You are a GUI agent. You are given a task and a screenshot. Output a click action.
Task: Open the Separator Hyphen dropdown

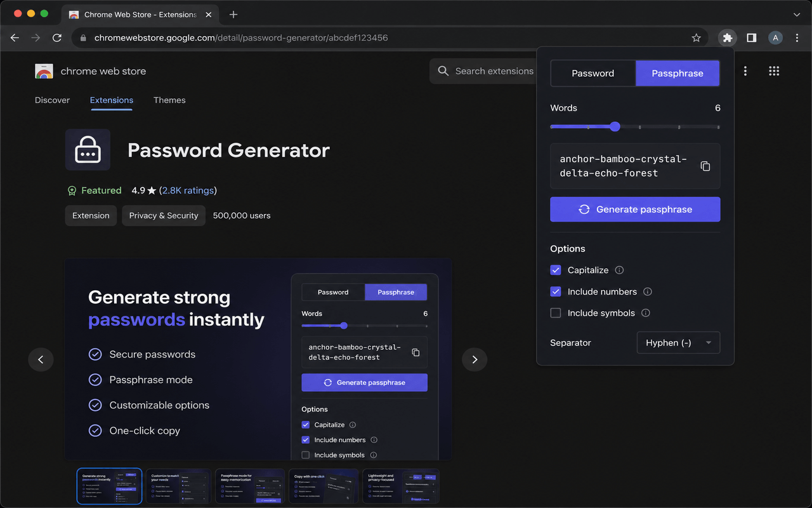pyautogui.click(x=678, y=343)
